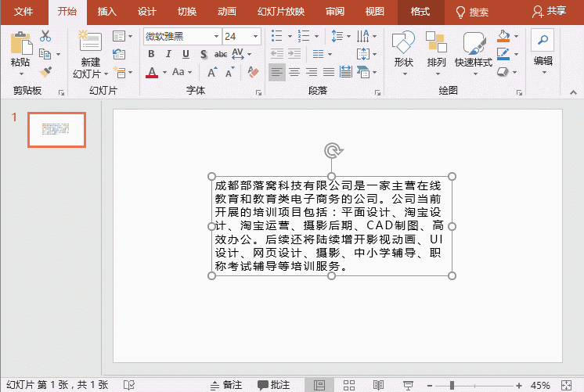Click the distributed alignment icon

[x=346, y=72]
